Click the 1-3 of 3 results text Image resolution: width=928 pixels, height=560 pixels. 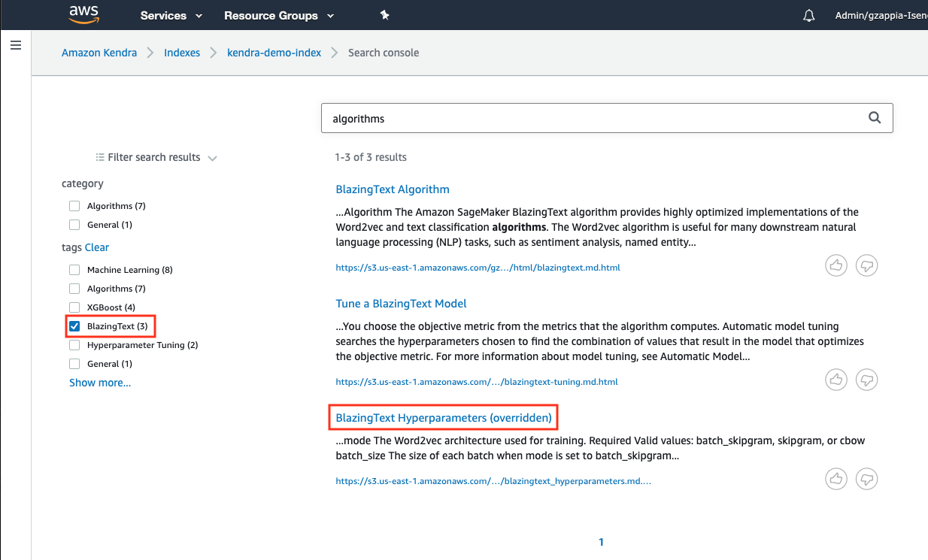(371, 157)
